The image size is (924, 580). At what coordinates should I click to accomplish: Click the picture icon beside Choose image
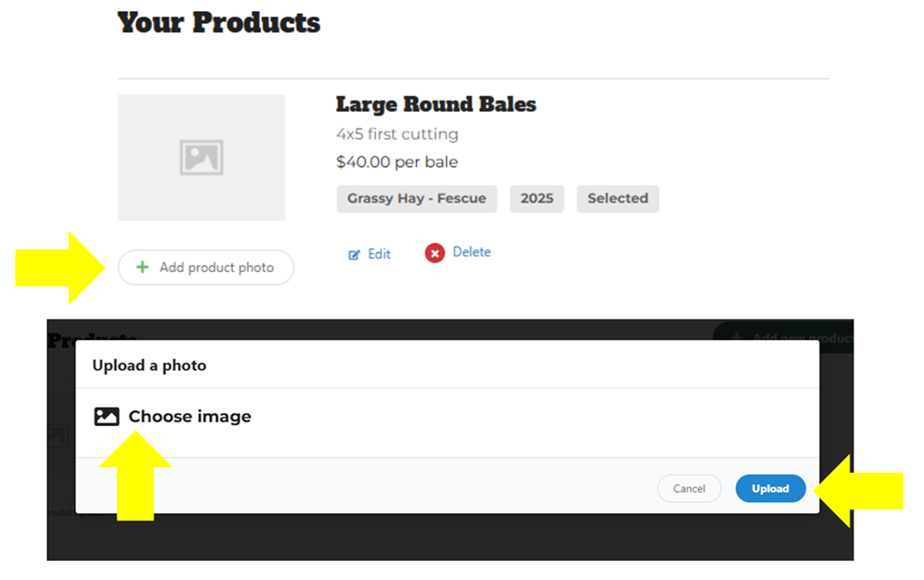pyautogui.click(x=107, y=417)
